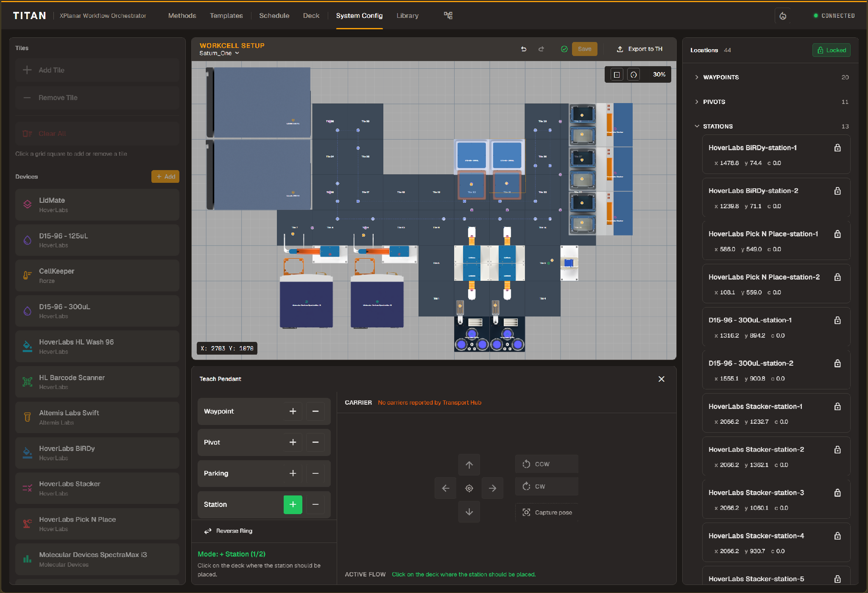Click Export to TH button
The height and width of the screenshot is (593, 868).
pos(639,49)
